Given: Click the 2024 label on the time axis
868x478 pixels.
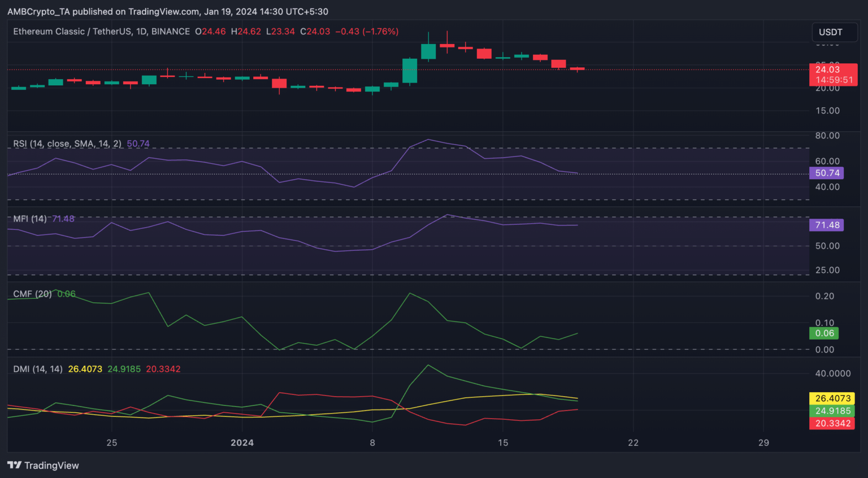Looking at the screenshot, I should [242, 443].
